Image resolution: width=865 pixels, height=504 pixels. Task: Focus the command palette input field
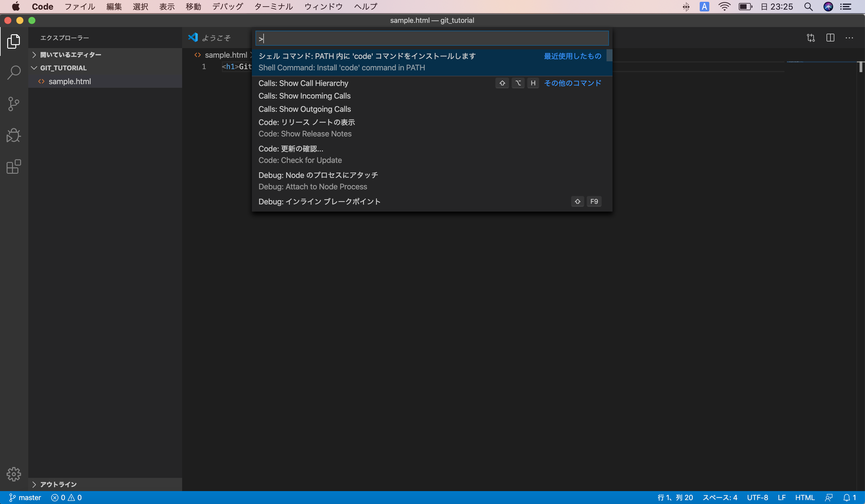(432, 38)
